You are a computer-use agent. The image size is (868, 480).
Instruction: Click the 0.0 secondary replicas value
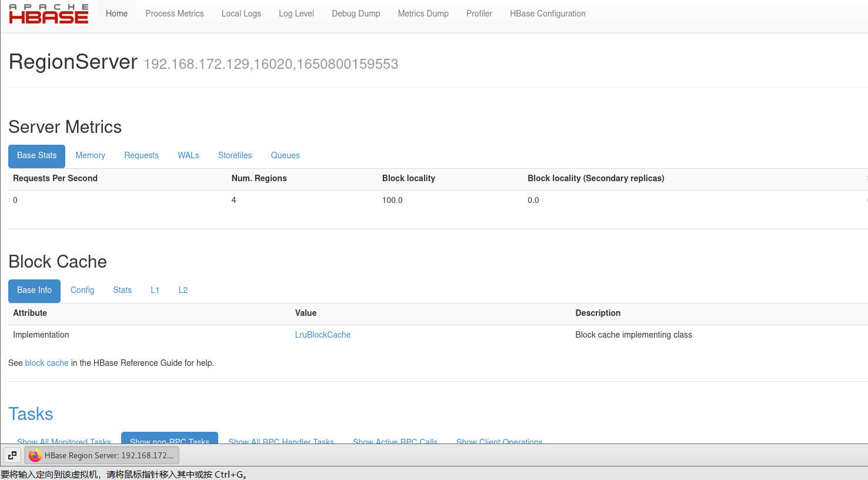[x=533, y=200]
